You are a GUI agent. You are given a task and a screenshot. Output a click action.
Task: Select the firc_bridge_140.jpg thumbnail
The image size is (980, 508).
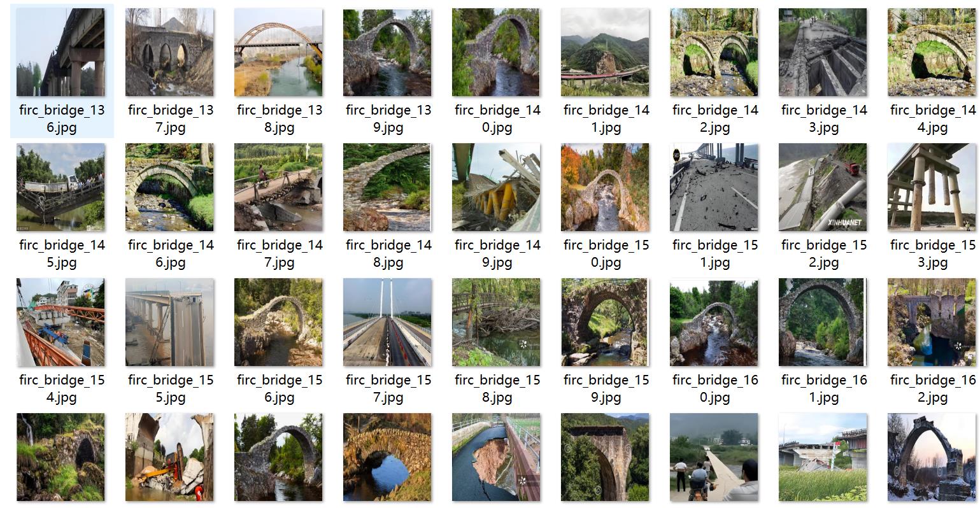[x=496, y=52]
